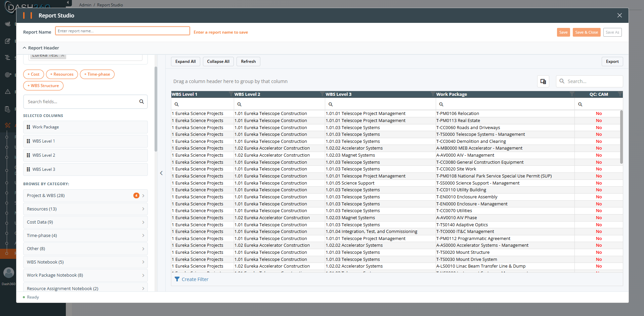The height and width of the screenshot is (316, 644).
Task: Click the Admin breadcrumb
Action: [x=85, y=5]
